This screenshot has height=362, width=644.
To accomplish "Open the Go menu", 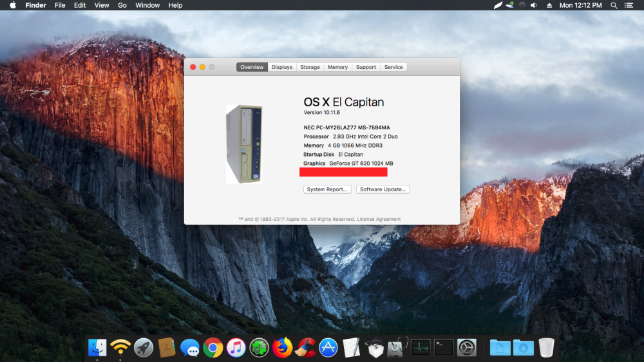I will 122,5.
